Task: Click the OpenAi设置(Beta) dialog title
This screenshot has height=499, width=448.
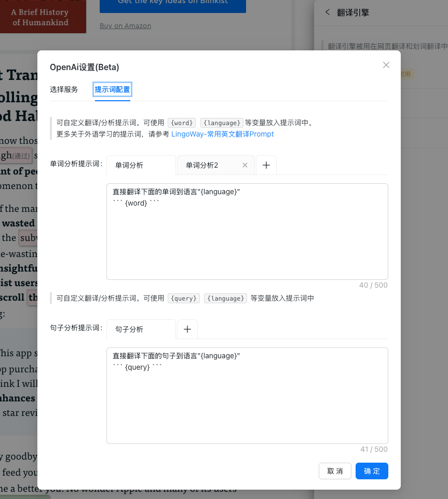Action: pos(85,67)
